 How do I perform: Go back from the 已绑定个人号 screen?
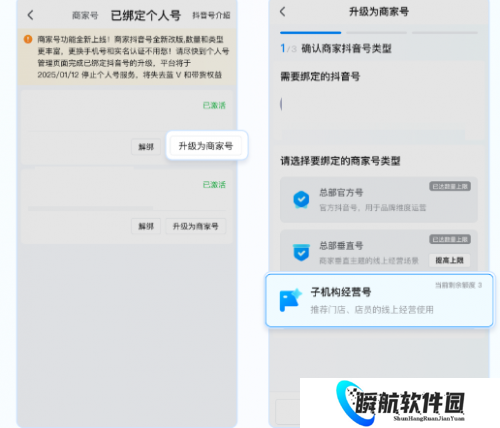tap(30, 15)
